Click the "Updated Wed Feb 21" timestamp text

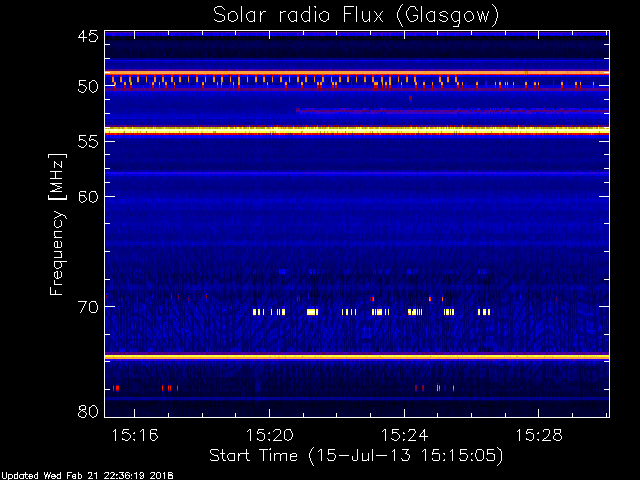tap(87, 476)
